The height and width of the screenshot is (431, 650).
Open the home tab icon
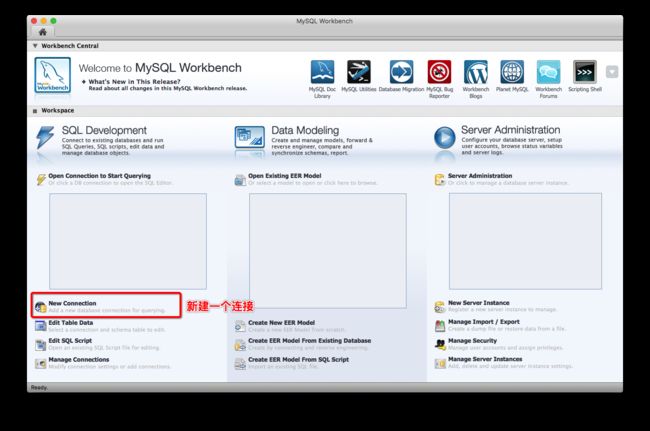point(42,32)
